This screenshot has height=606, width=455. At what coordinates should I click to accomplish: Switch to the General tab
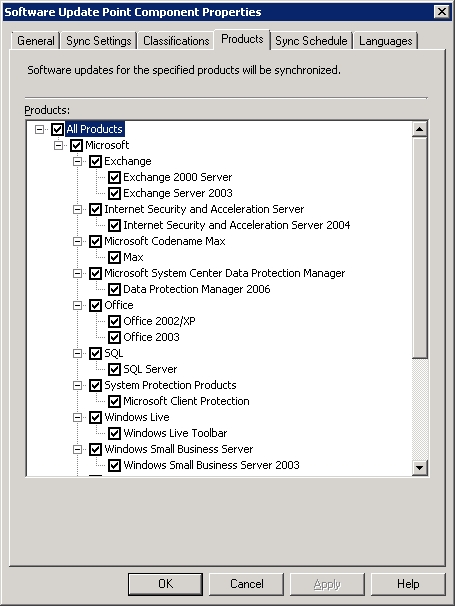[36, 41]
